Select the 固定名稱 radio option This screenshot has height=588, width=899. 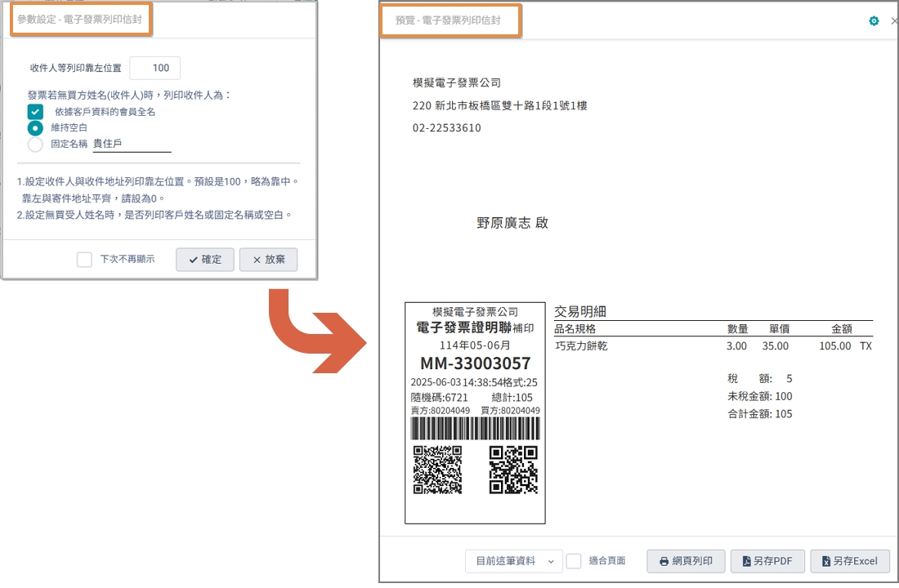point(35,145)
